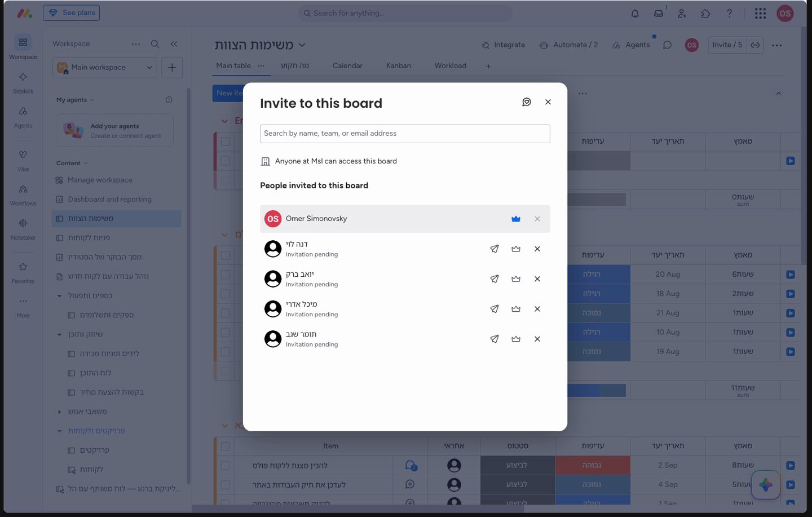This screenshot has height=517, width=812.
Task: Make דנה לוי a board owner
Action: (x=516, y=249)
